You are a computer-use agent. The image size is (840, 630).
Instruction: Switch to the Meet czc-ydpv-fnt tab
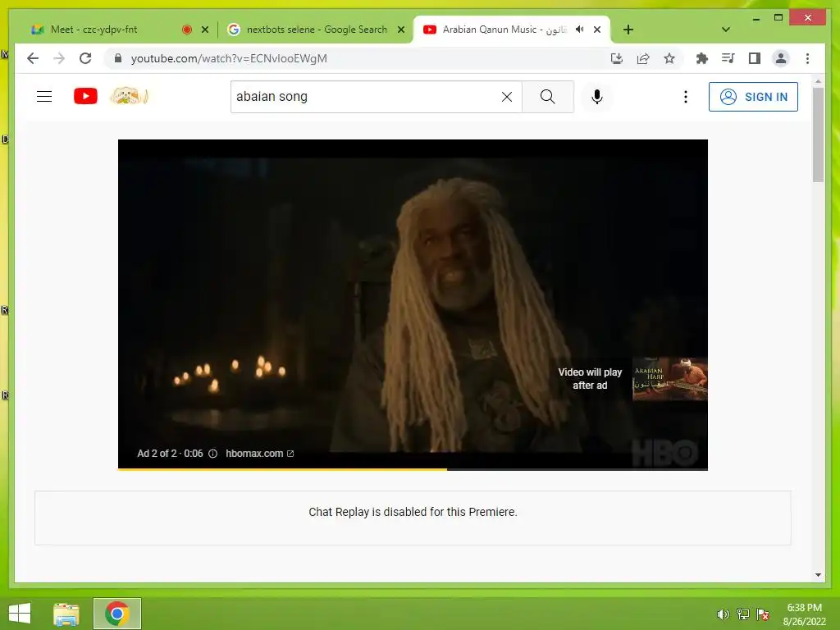[94, 30]
